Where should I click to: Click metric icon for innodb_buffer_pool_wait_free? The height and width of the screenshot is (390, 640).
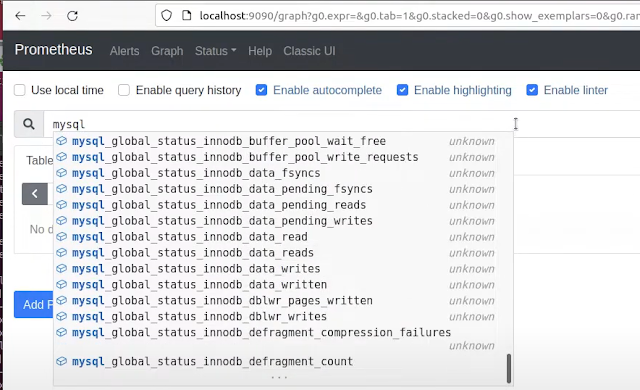(62, 141)
